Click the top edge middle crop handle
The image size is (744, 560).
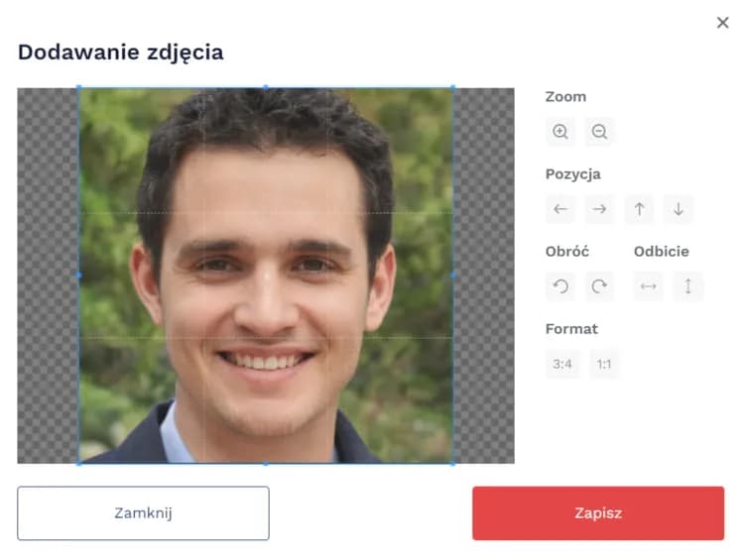click(x=266, y=87)
